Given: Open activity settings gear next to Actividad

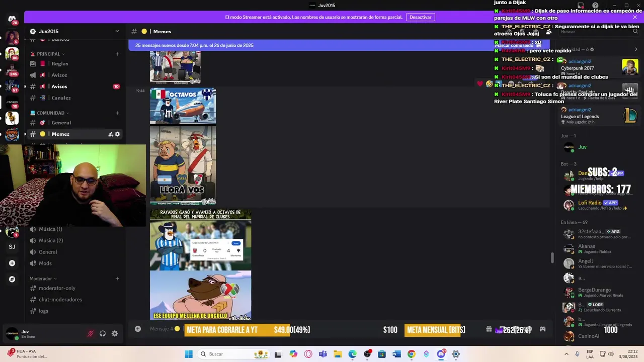Looking at the screenshot, I should [592, 49].
